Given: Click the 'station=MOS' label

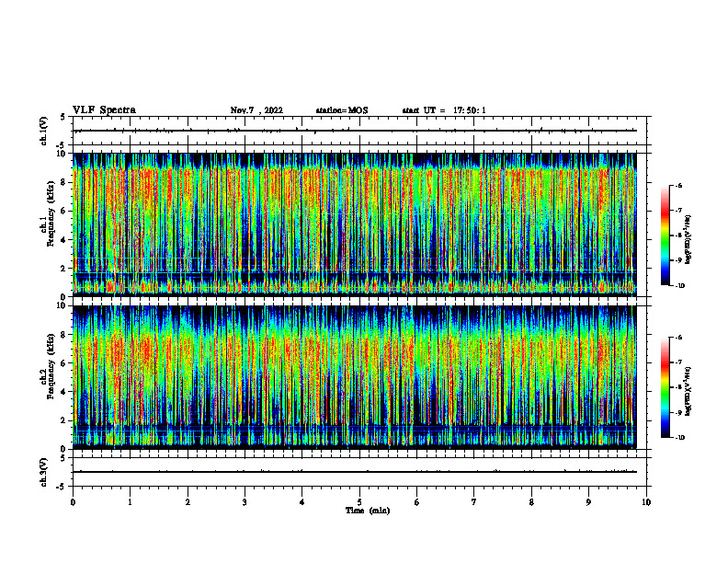Looking at the screenshot, I should click(x=342, y=110).
